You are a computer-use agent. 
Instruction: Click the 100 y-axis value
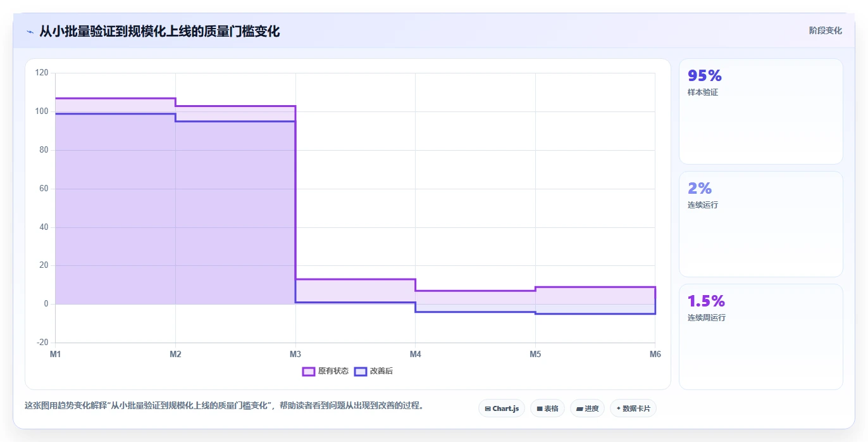coord(42,111)
